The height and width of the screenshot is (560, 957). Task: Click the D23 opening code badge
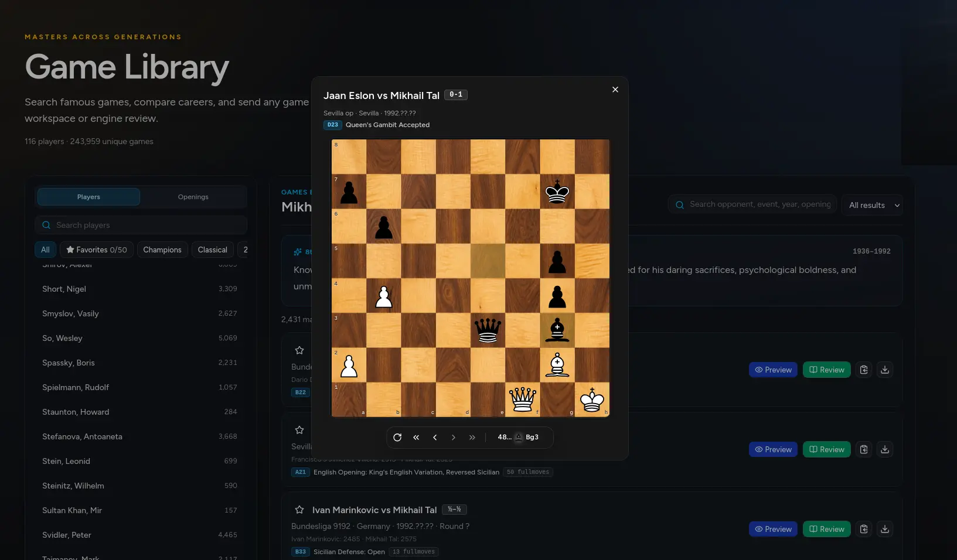332,125
